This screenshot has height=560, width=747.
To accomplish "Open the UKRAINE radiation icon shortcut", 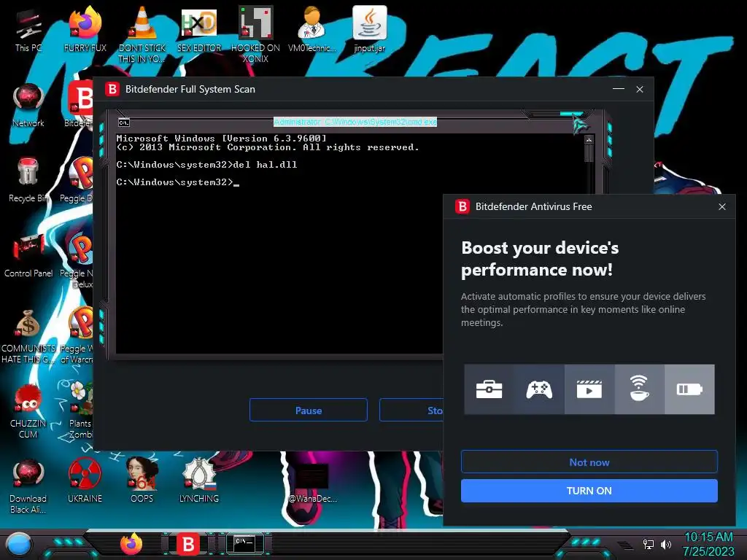I will pos(85,481).
